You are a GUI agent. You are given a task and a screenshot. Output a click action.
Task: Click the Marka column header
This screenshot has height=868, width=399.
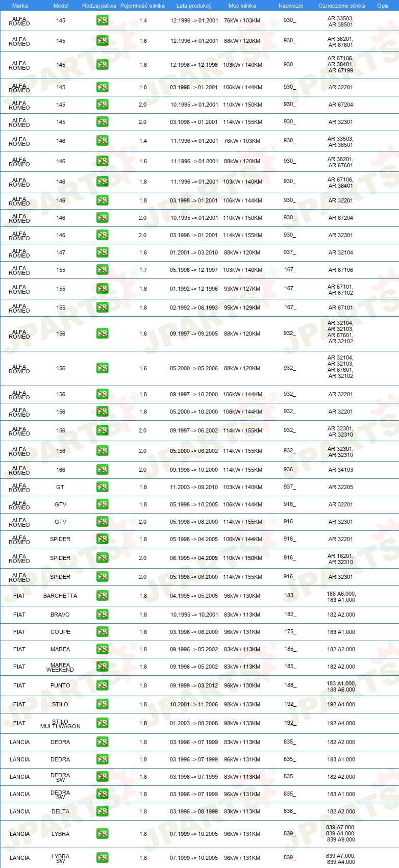click(x=20, y=6)
